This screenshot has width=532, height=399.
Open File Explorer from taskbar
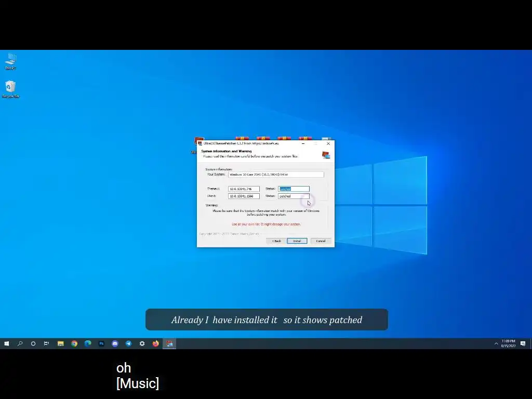pos(61,344)
